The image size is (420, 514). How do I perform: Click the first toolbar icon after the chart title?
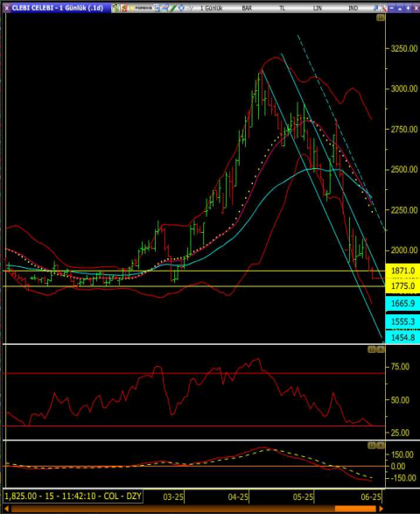[x=115, y=8]
